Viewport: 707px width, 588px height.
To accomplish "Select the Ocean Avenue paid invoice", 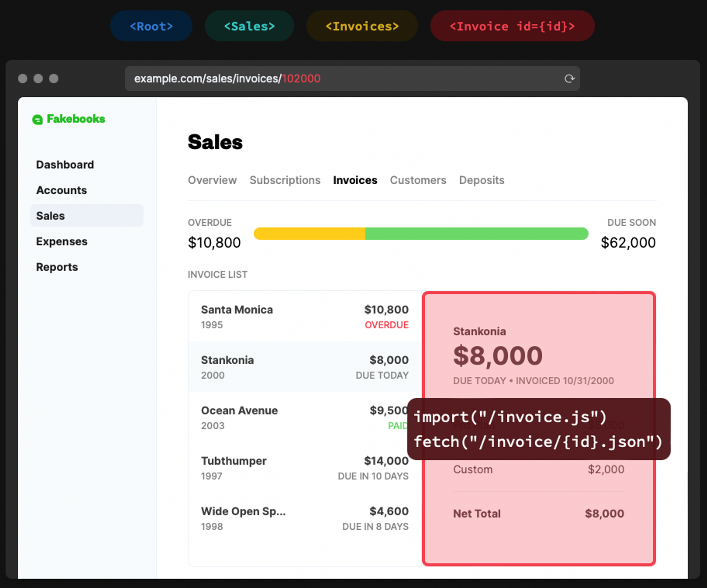I will pyautogui.click(x=272, y=417).
